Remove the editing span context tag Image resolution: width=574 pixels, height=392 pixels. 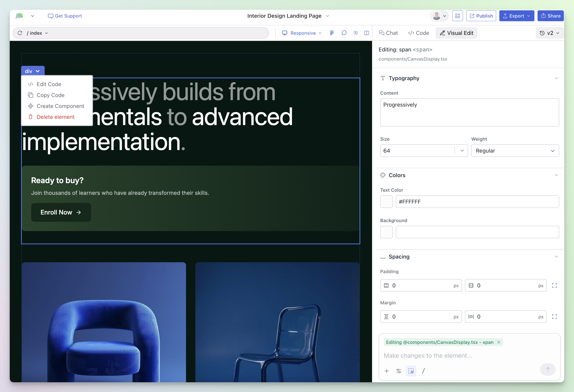499,342
